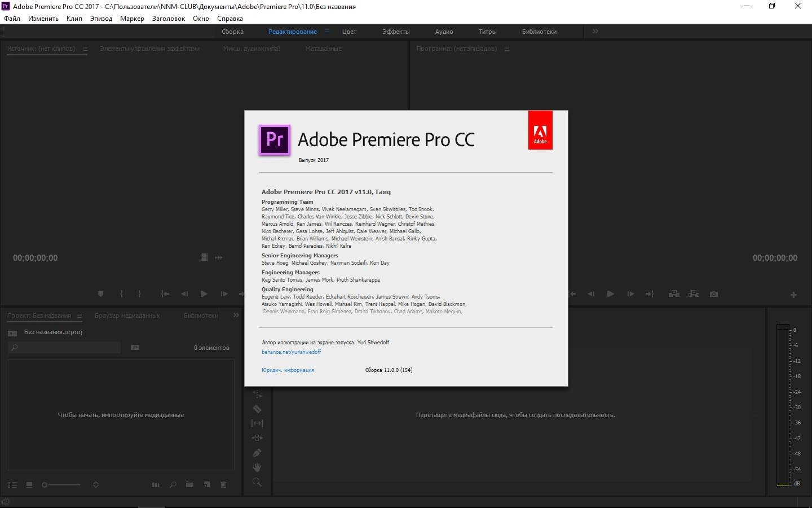This screenshot has height=508, width=812.
Task: Click Project panel thumbnail zoom slider
Action: pos(61,485)
